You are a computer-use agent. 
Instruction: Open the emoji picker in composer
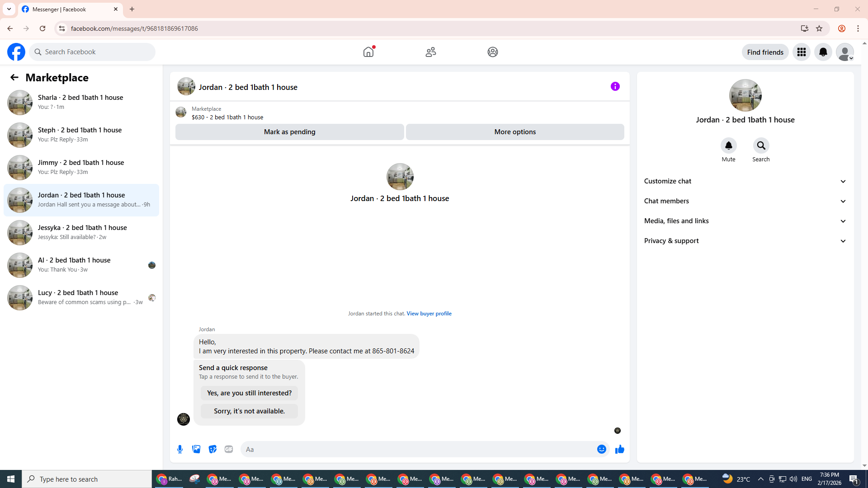pyautogui.click(x=601, y=449)
